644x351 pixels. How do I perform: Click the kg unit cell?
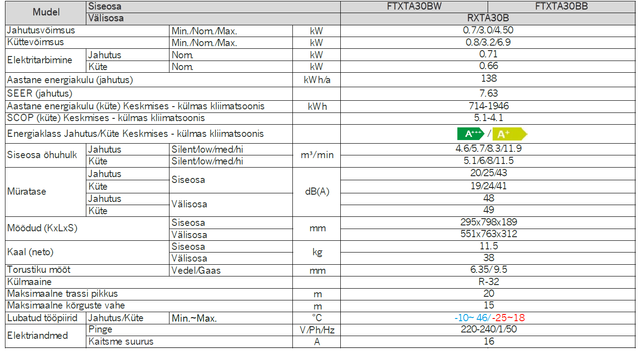tap(316, 253)
